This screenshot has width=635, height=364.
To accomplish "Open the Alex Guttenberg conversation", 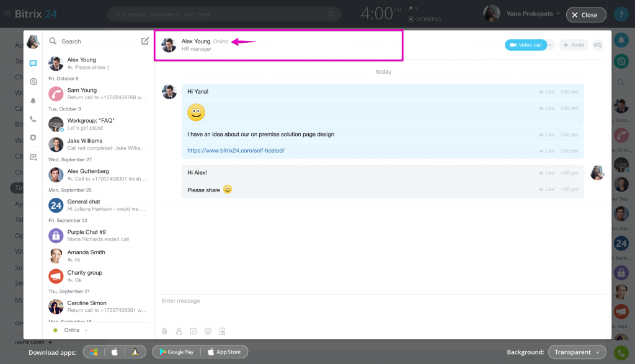I will [97, 175].
